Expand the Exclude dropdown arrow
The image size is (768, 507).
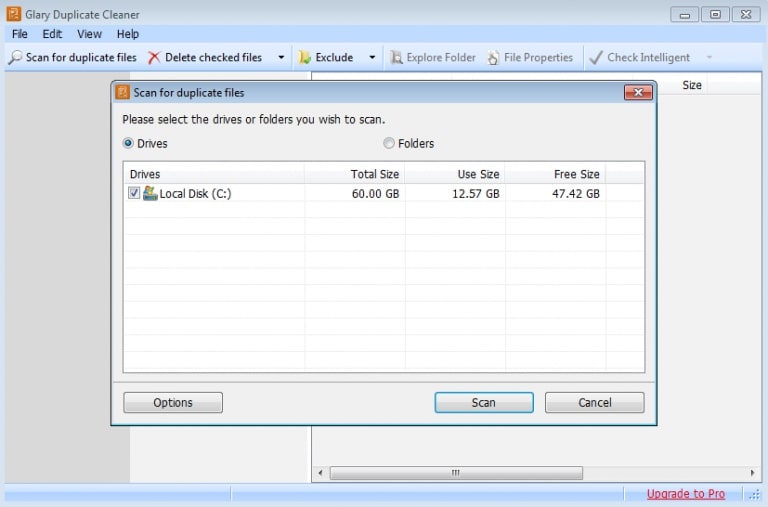pos(372,58)
